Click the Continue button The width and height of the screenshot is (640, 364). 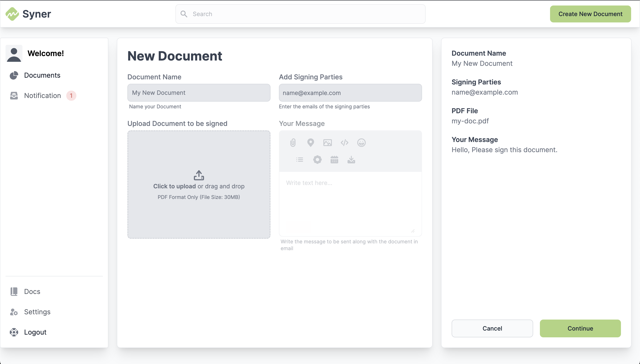(580, 328)
